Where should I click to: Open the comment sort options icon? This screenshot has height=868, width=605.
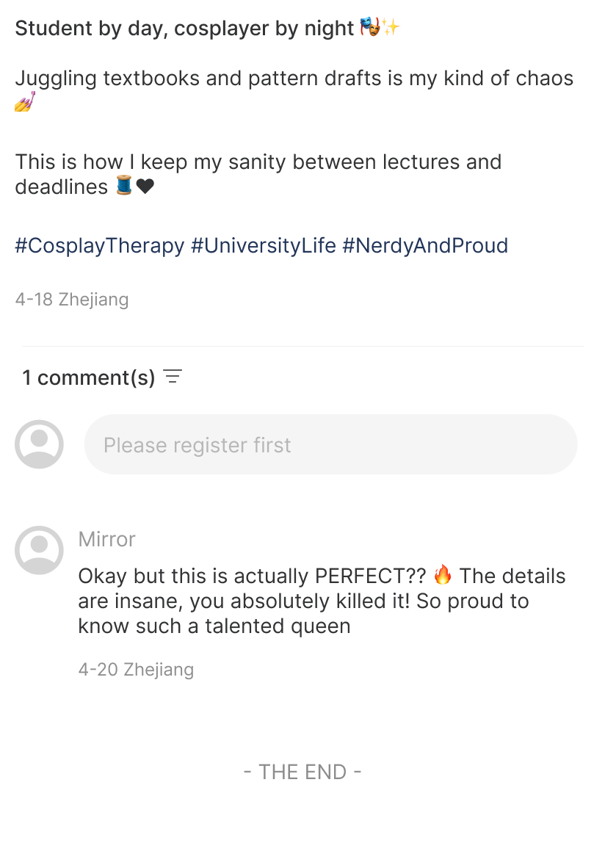pyautogui.click(x=173, y=377)
